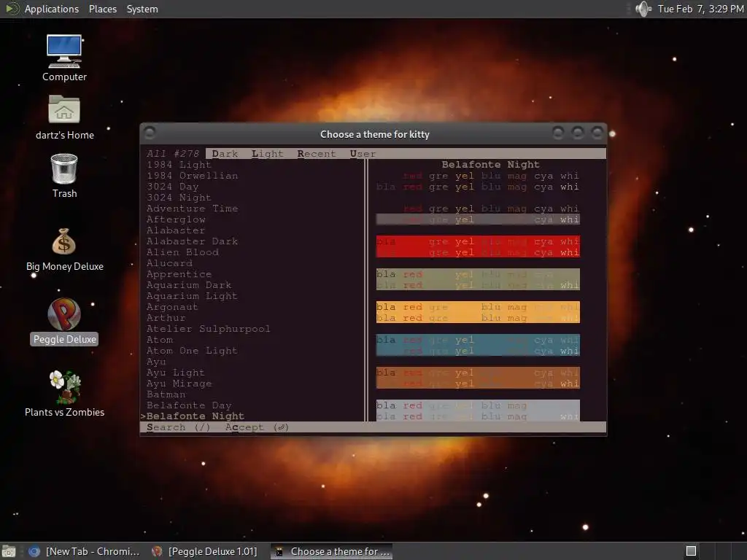Screen dimensions: 747x560
Task: Select the Ayu Mirage theme
Action: (179, 384)
